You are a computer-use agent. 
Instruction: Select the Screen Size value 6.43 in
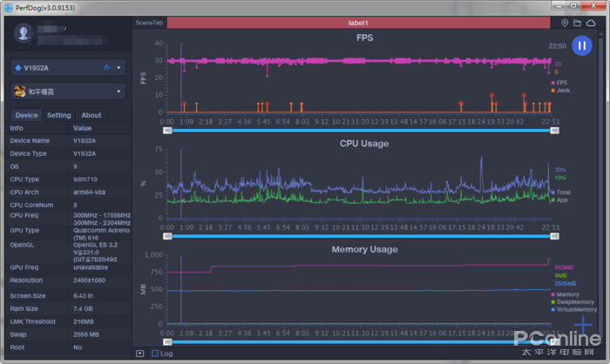click(83, 296)
